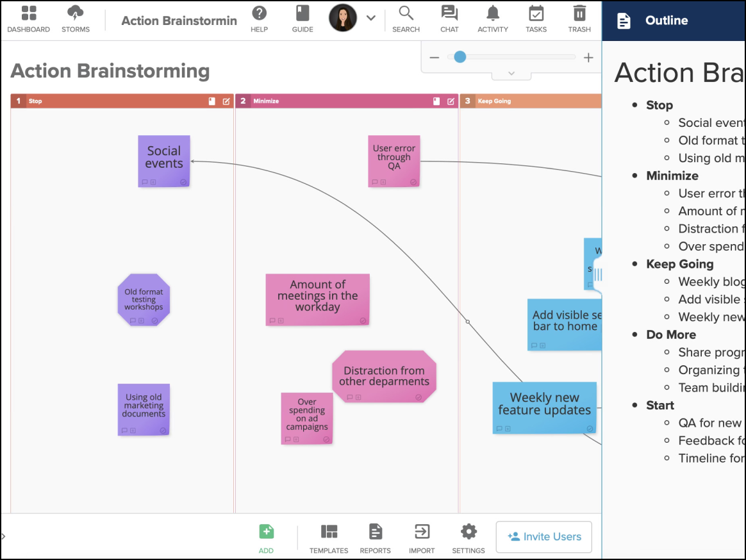Viewport: 746px width, 560px height.
Task: Select Stop heading in Outline
Action: (x=659, y=105)
